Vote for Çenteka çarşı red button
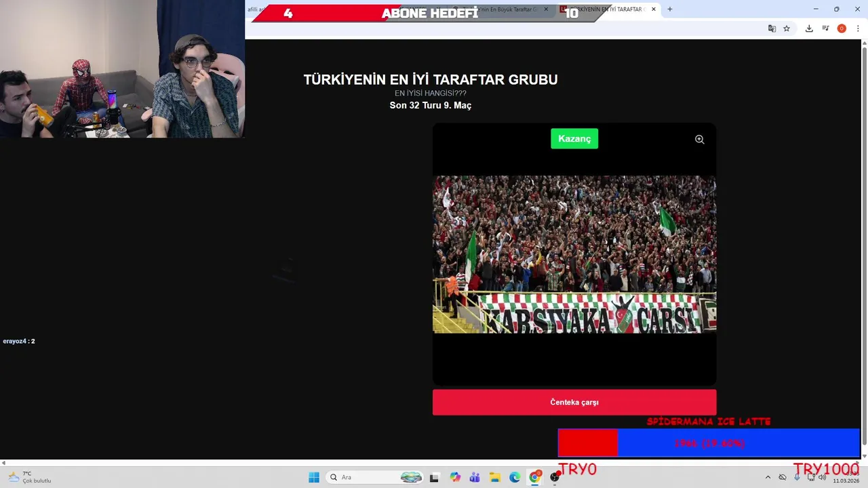 tap(574, 402)
